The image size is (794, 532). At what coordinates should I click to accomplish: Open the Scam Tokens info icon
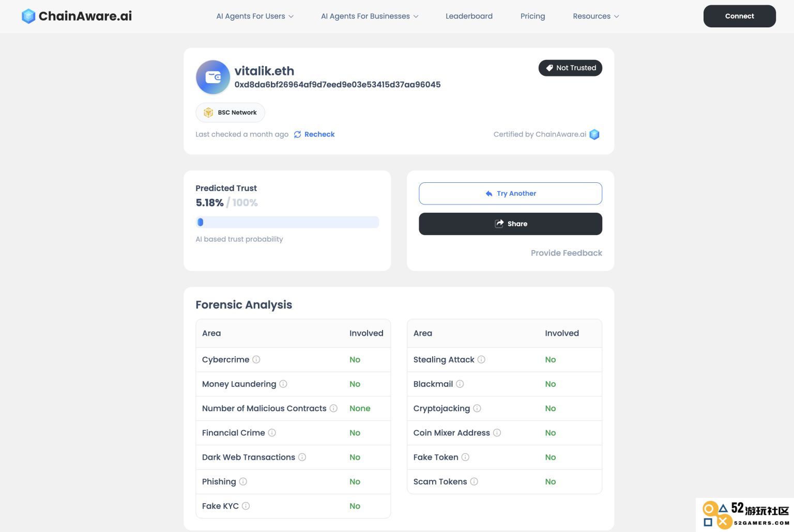[x=474, y=481]
